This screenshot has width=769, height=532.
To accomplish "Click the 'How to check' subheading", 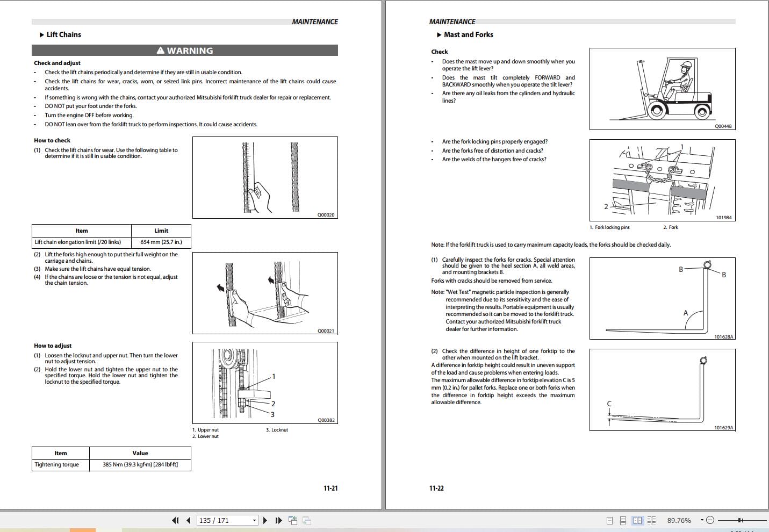I will coord(52,140).
